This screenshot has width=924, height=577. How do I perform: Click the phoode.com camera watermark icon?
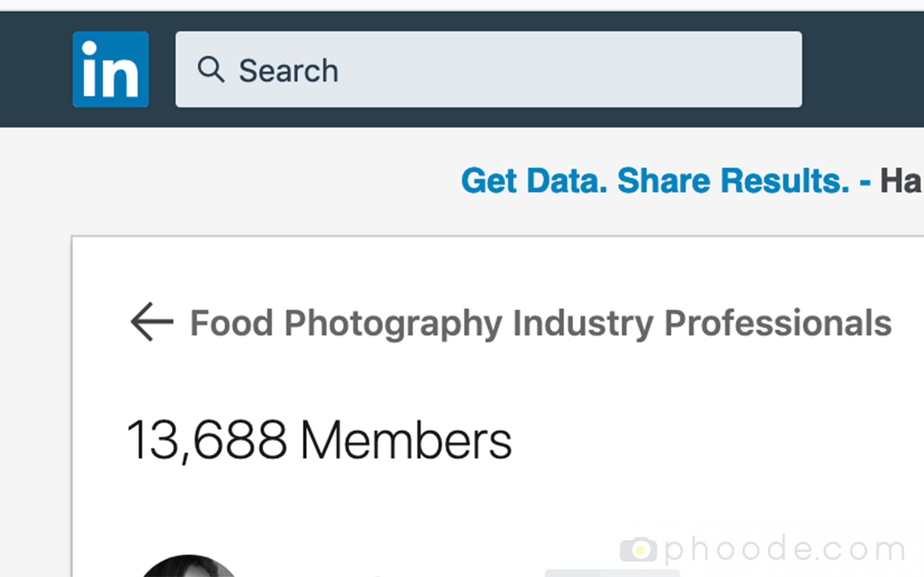click(x=638, y=550)
